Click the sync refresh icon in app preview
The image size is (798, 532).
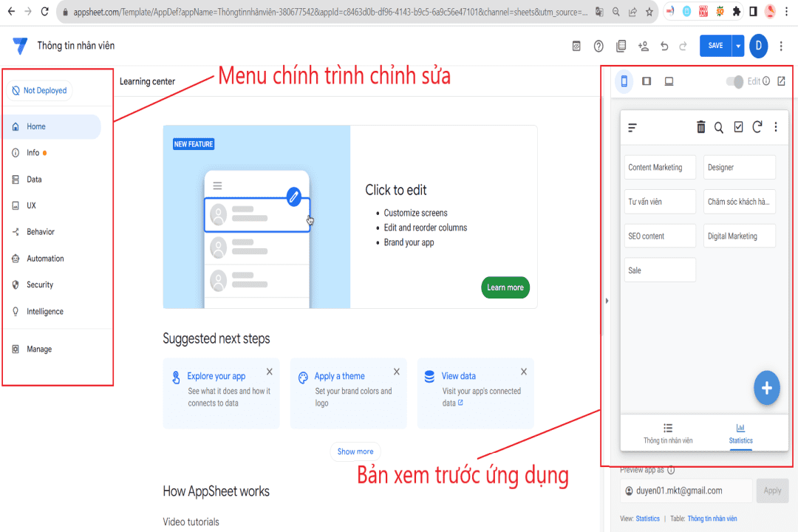(757, 127)
